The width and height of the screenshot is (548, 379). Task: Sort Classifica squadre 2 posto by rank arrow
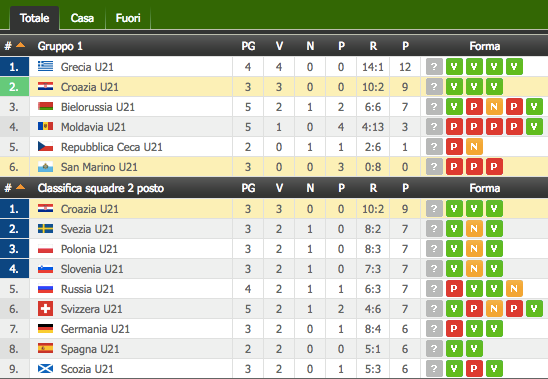(21, 187)
